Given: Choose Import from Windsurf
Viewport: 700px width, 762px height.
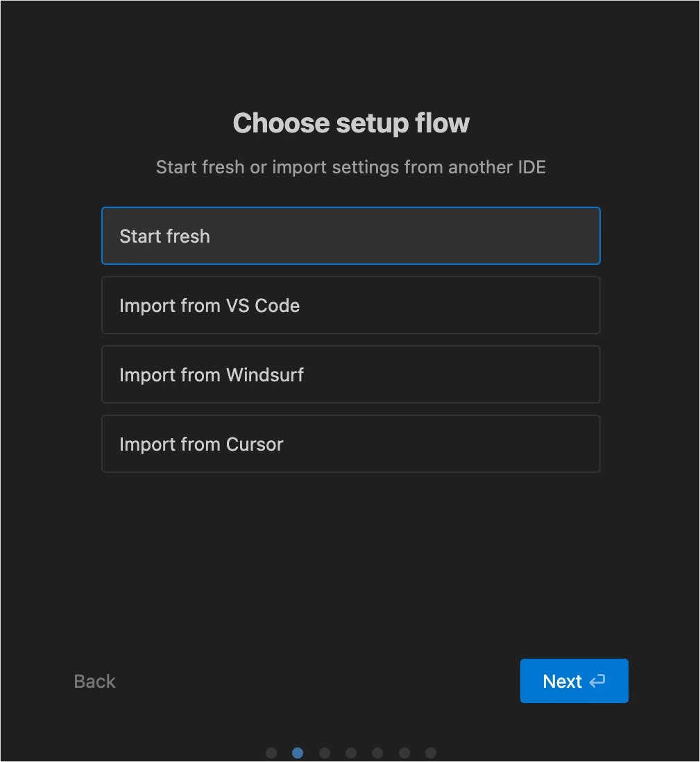Looking at the screenshot, I should click(x=350, y=374).
